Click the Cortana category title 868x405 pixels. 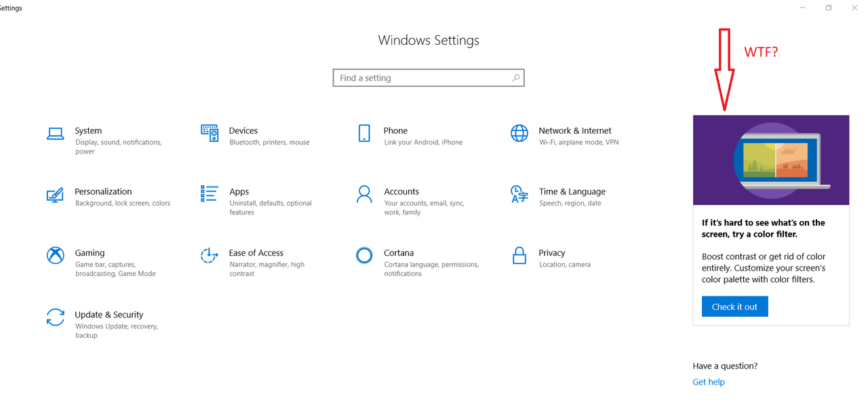pyautogui.click(x=399, y=253)
